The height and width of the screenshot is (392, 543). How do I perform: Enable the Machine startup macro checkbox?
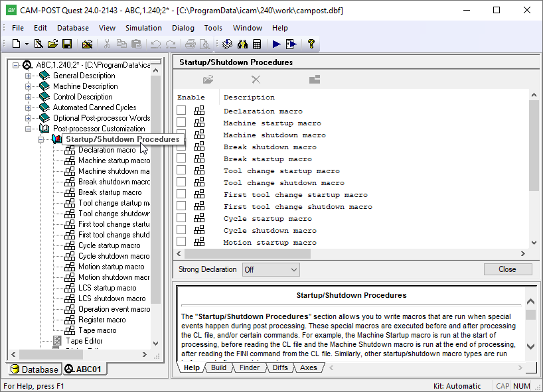point(181,122)
